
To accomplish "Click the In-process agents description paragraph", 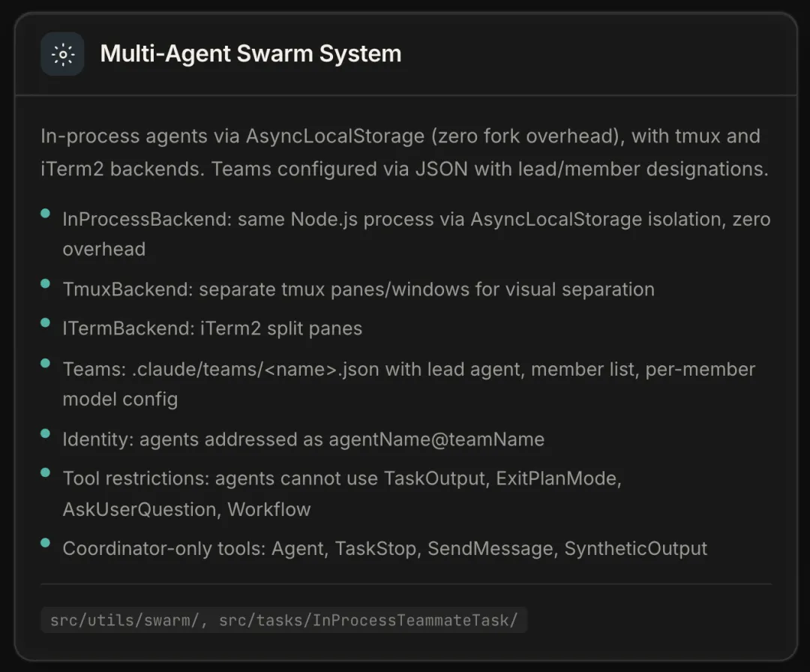I will coord(404,152).
